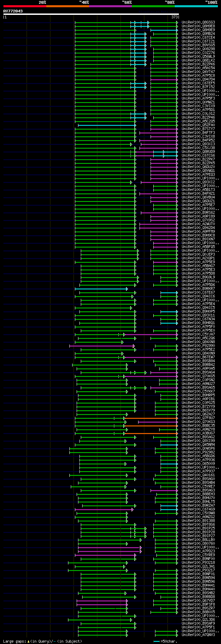221x644 pixels.
Task: Select the UniRef100_C6TEF5 label
Action: point(198,83)
